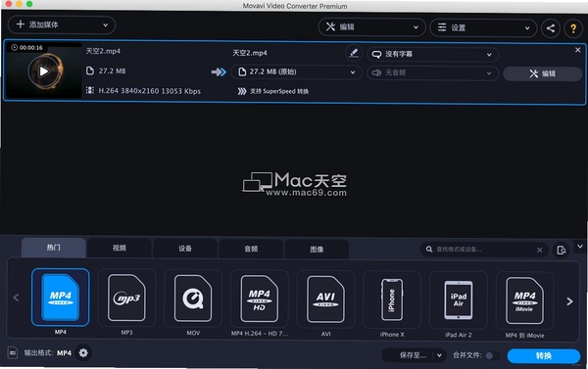Pick the MP4 H.264 HD preset
588x369 pixels.
(259, 299)
